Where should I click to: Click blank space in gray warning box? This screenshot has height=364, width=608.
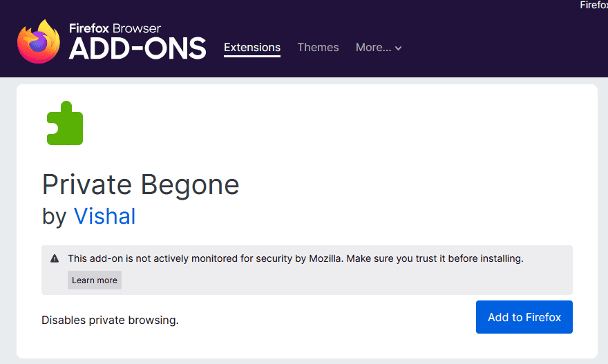click(345, 280)
